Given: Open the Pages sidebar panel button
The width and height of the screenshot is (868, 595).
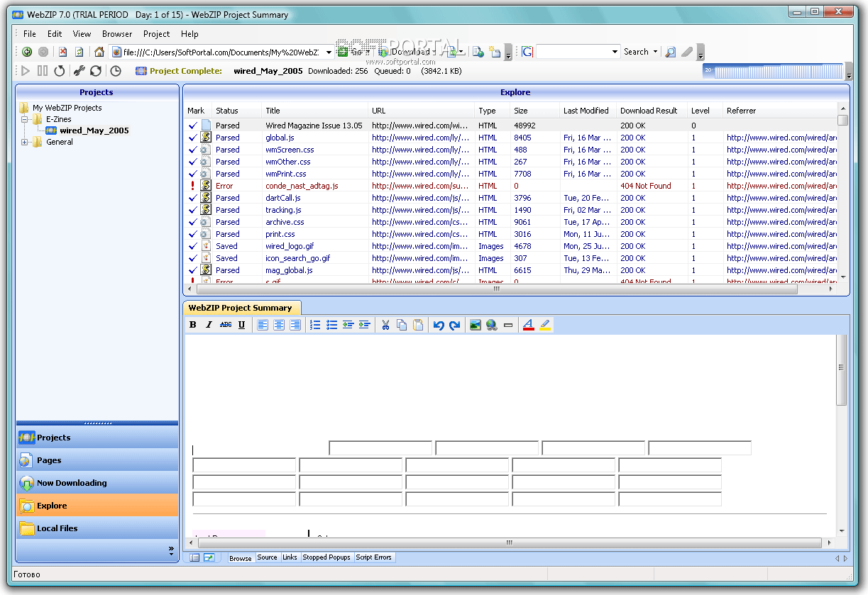Looking at the screenshot, I should point(97,460).
